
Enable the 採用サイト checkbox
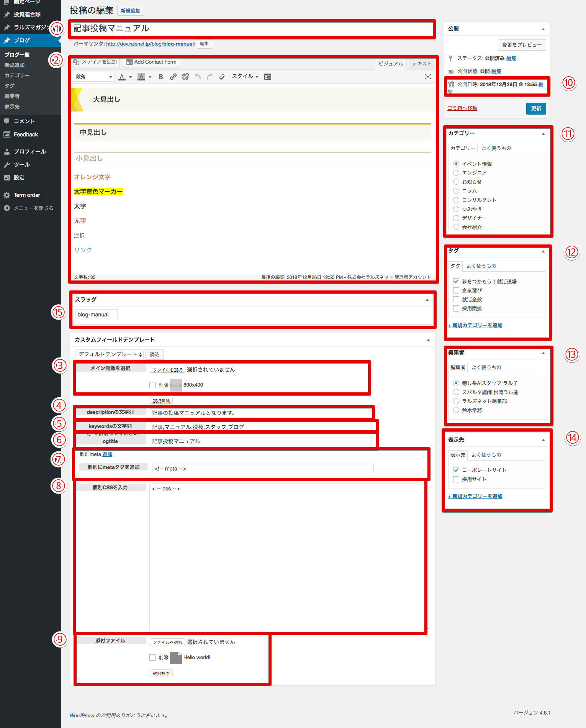[456, 479]
